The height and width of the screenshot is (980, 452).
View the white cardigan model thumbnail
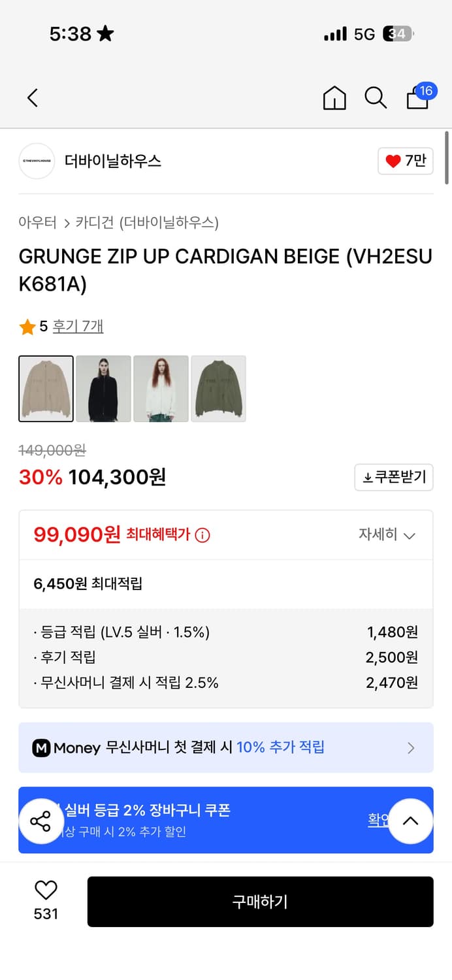point(161,389)
